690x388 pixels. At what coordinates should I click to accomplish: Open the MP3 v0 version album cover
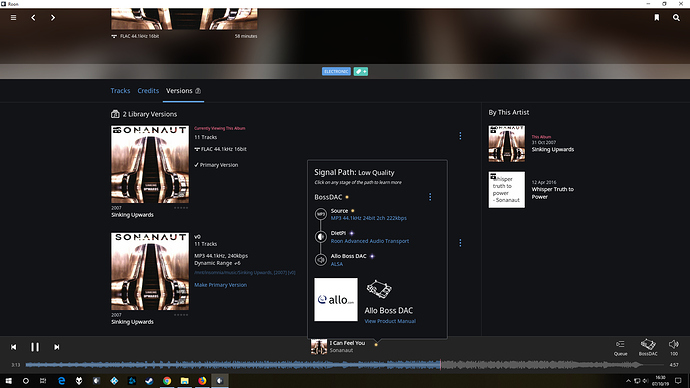[x=150, y=271]
